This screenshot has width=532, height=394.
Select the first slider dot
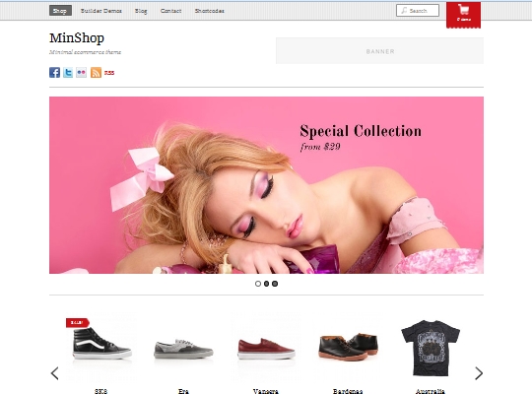pyautogui.click(x=258, y=284)
